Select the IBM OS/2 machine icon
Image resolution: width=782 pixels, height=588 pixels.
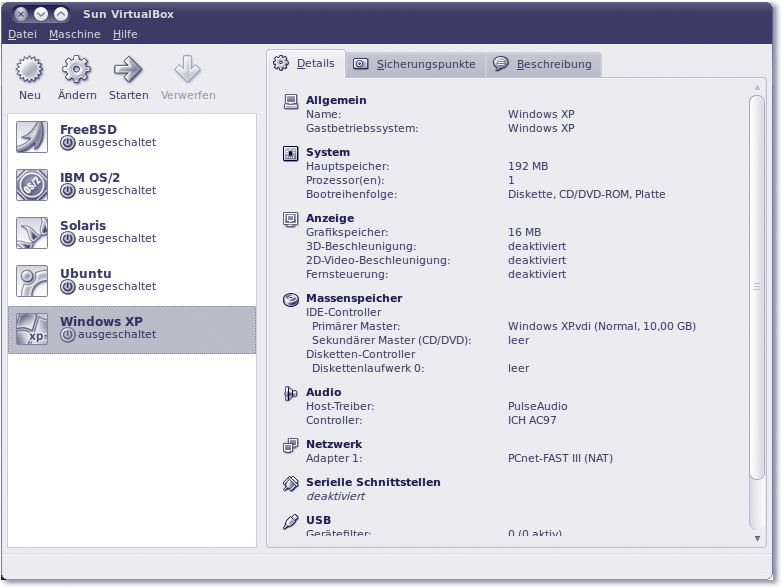[x=32, y=185]
